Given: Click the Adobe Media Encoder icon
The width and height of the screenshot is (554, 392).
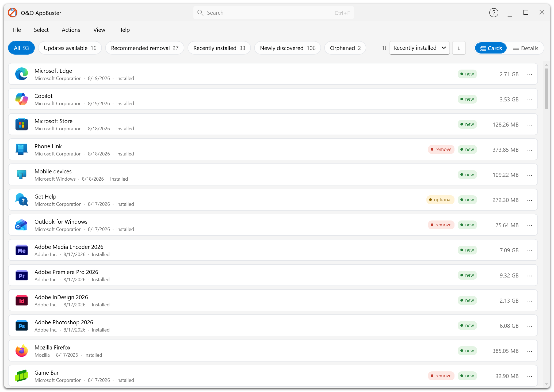Looking at the screenshot, I should [x=22, y=250].
